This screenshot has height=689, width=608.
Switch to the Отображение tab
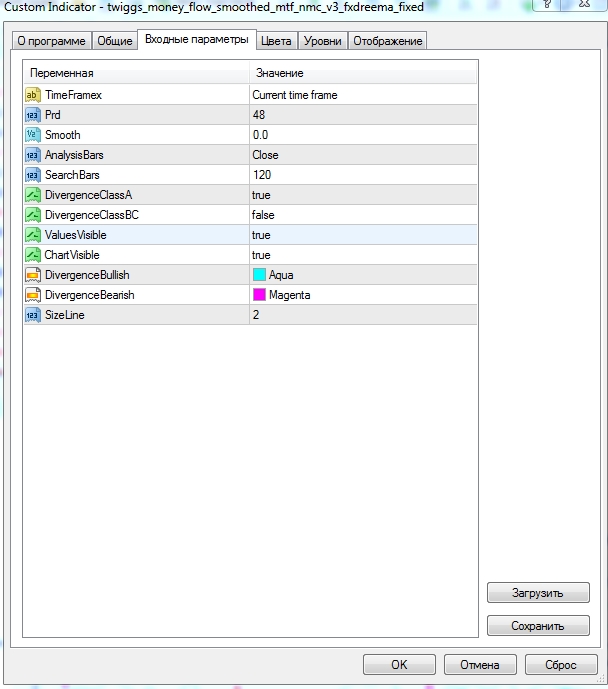[387, 41]
